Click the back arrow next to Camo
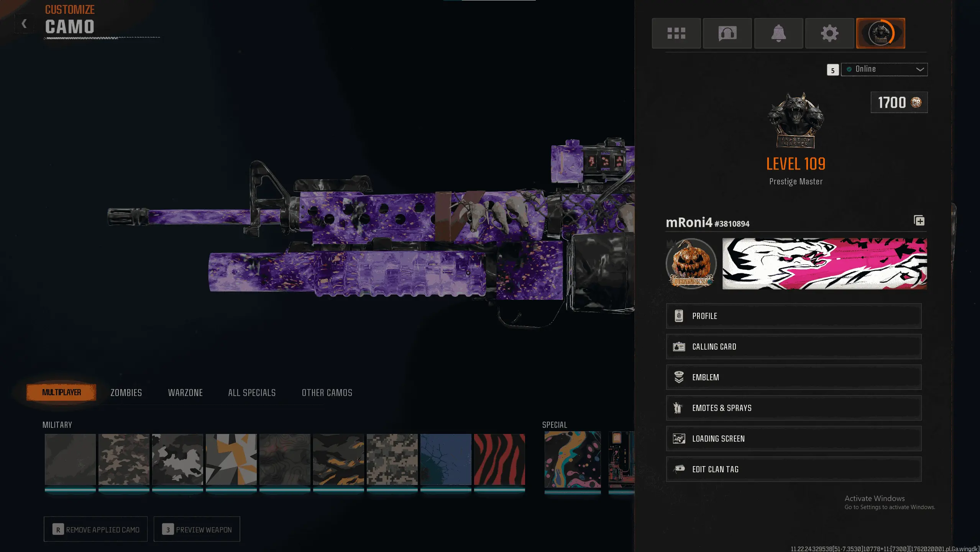Image resolution: width=980 pixels, height=552 pixels. pos(24,24)
